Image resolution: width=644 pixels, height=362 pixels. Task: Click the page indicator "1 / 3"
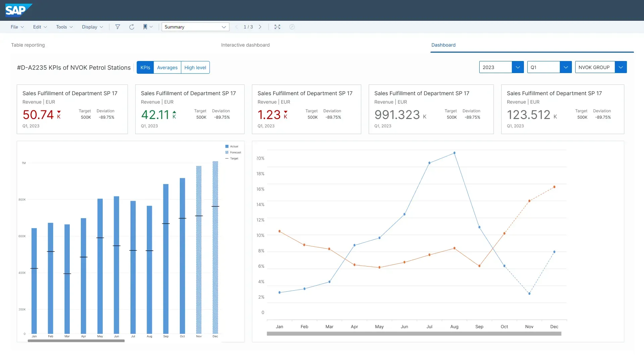[248, 27]
